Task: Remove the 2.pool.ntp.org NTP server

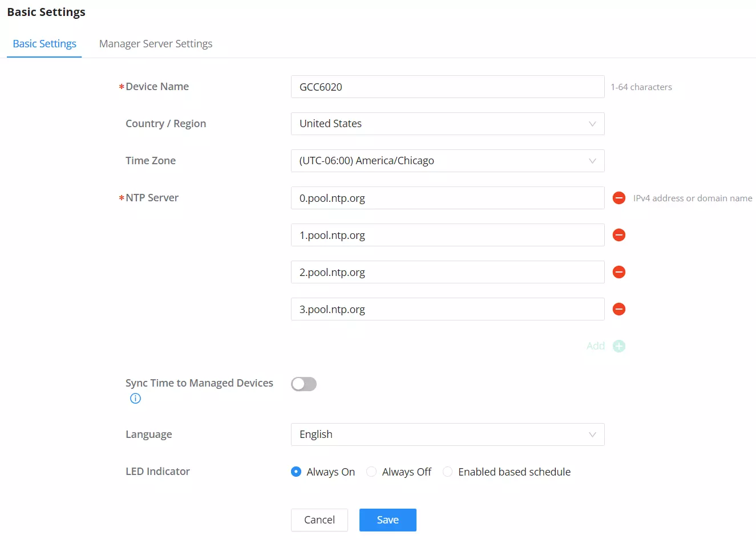Action: click(x=619, y=272)
